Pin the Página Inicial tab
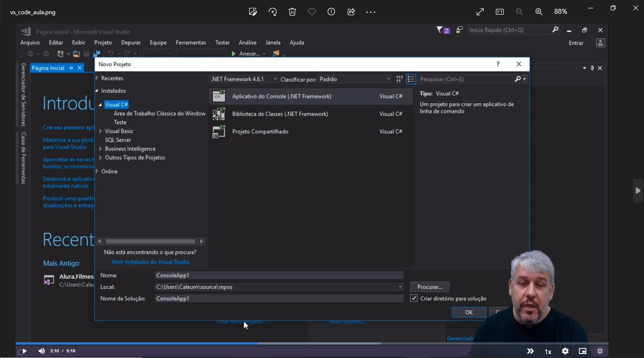The height and width of the screenshot is (358, 644). 71,68
